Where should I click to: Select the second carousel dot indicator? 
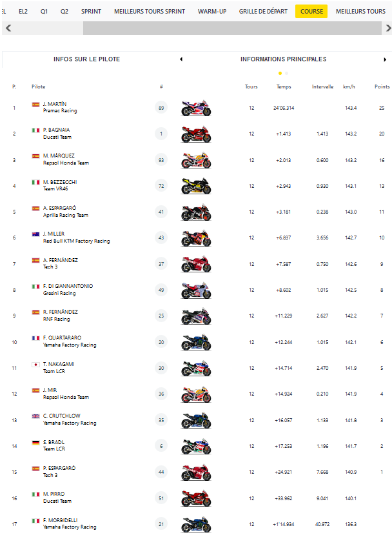coord(286,74)
